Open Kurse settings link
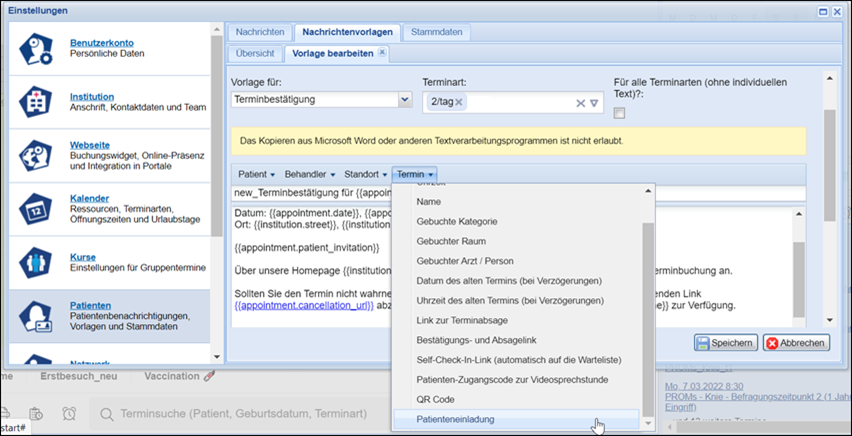This screenshot has width=852, height=436. tap(83, 257)
